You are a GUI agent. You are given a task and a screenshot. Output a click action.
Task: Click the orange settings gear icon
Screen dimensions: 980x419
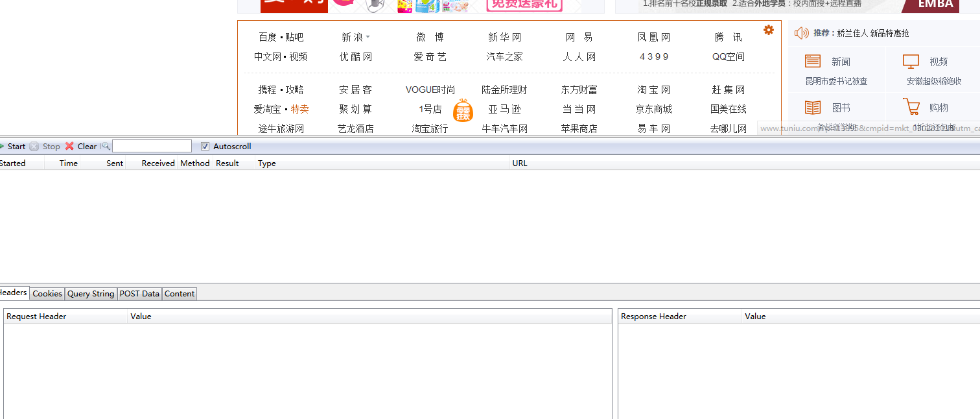[768, 30]
